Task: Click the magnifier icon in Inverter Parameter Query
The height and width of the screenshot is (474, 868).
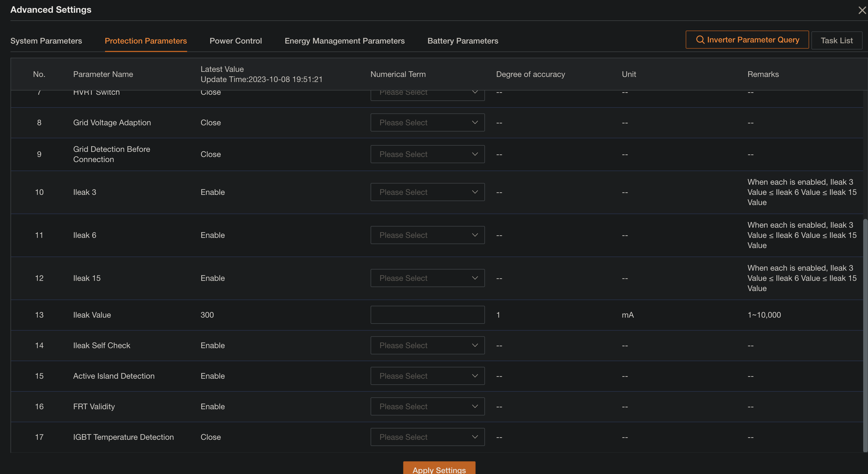Action: [700, 39]
